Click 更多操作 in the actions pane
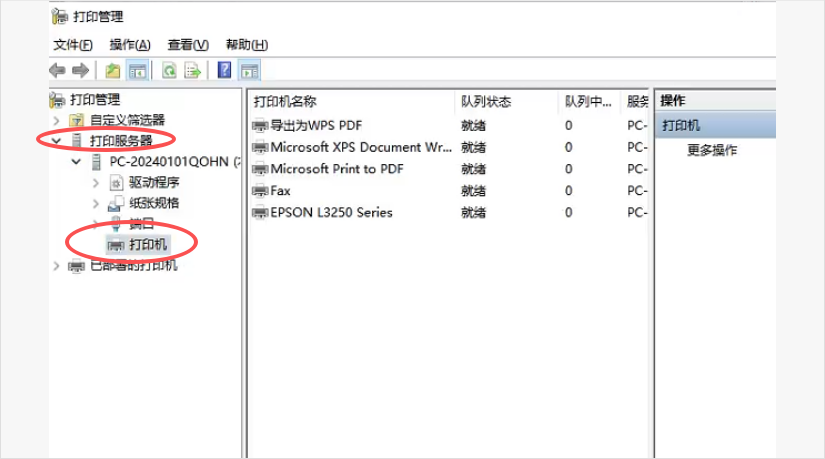 coord(712,150)
